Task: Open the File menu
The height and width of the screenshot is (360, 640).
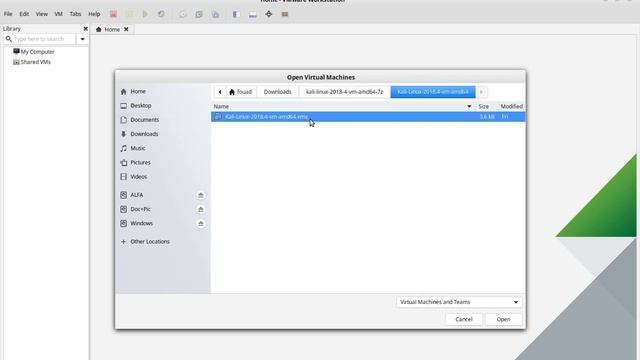Action: [8, 14]
